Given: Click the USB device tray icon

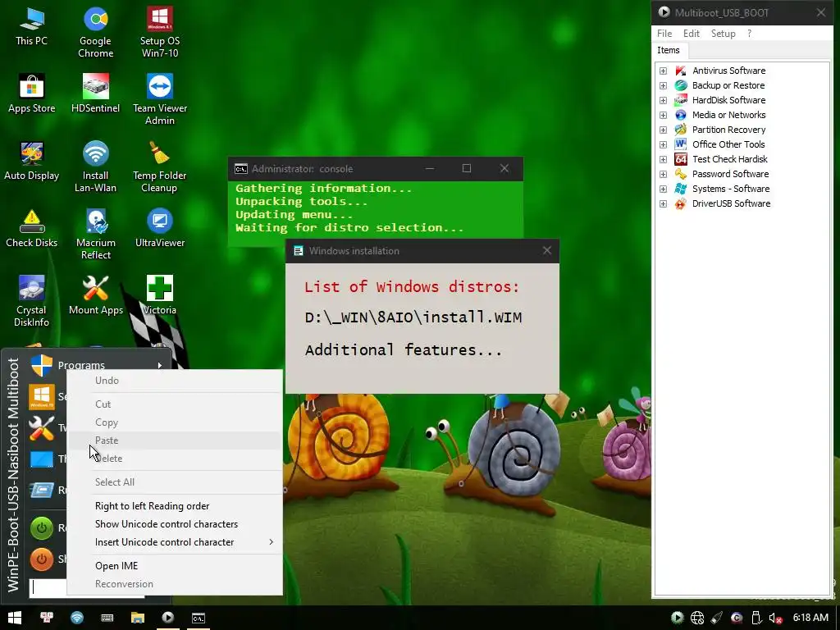Looking at the screenshot, I should [x=756, y=618].
